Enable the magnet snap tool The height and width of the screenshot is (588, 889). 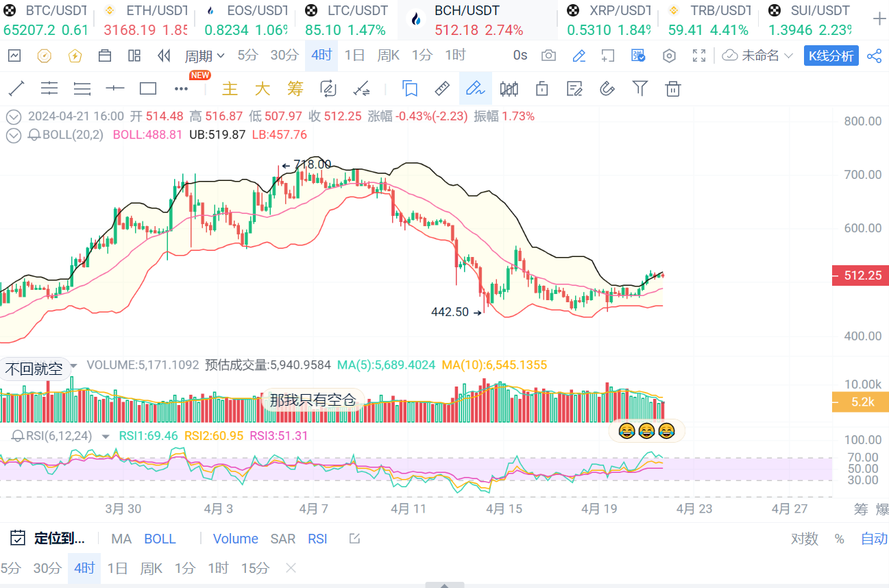(x=607, y=88)
